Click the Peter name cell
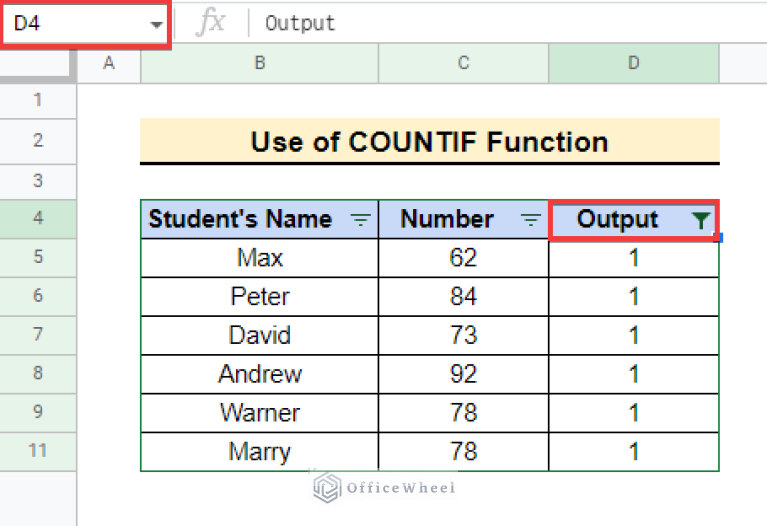Screen dimensions: 767x526 259,296
